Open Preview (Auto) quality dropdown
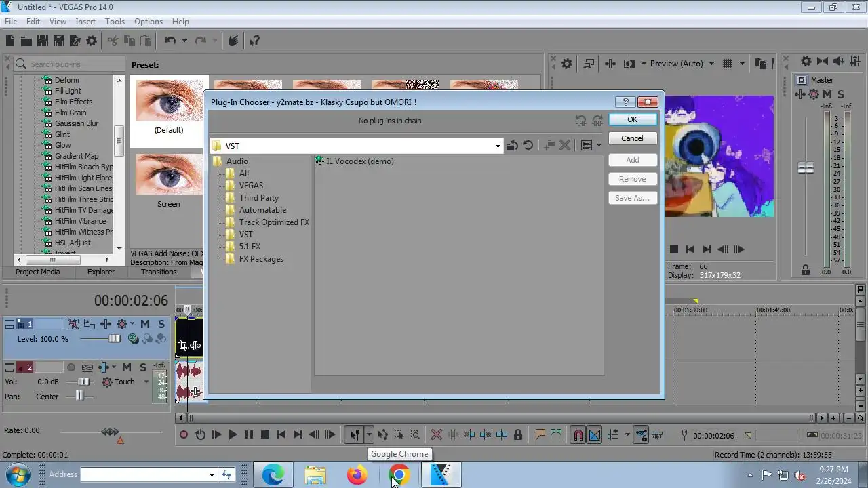Screen dimensions: 868x488 tap(711, 64)
